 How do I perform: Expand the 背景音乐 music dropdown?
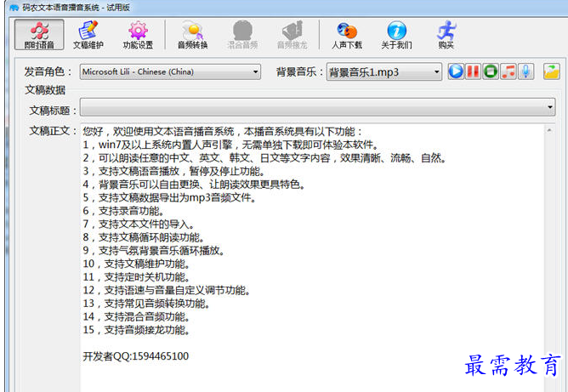point(436,71)
